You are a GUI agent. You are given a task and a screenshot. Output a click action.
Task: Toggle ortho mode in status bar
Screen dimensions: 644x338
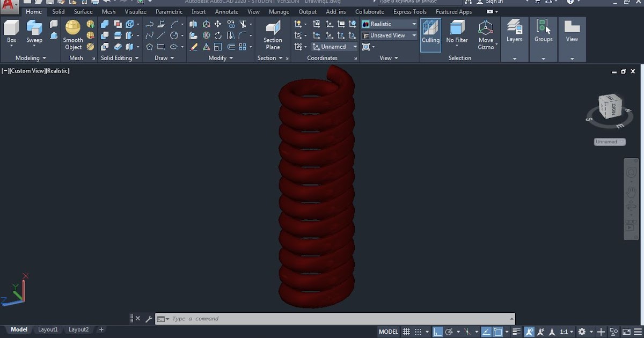[436, 331]
